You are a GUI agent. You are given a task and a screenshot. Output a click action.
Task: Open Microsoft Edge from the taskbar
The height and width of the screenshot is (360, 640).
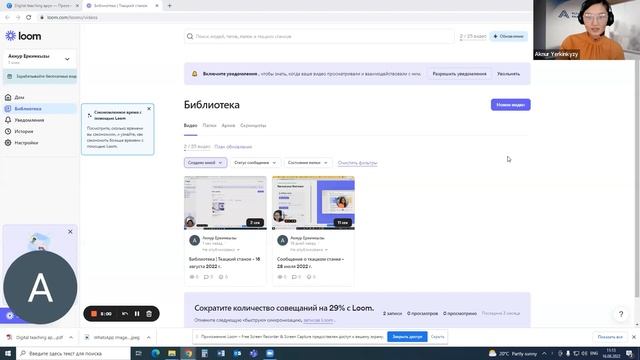click(156, 353)
